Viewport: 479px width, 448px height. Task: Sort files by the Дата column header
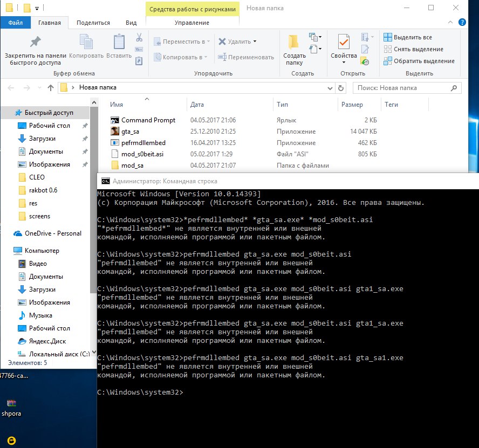tap(197, 105)
